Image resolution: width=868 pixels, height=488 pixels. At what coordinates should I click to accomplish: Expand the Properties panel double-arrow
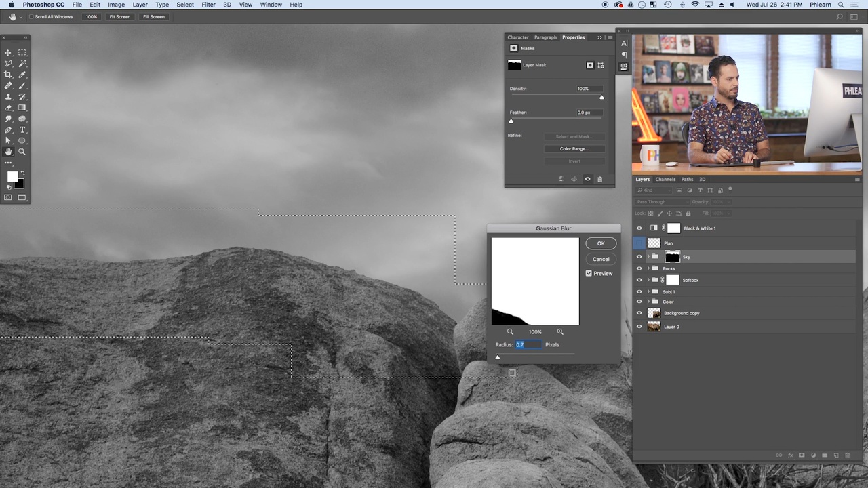pos(599,37)
